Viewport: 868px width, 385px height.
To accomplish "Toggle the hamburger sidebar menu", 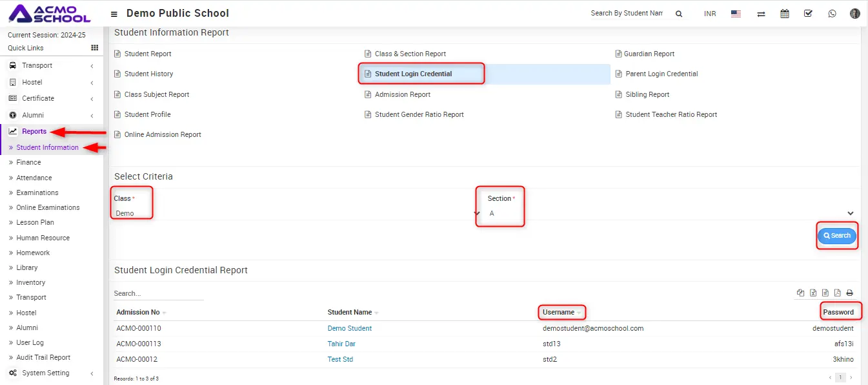I will (x=114, y=14).
